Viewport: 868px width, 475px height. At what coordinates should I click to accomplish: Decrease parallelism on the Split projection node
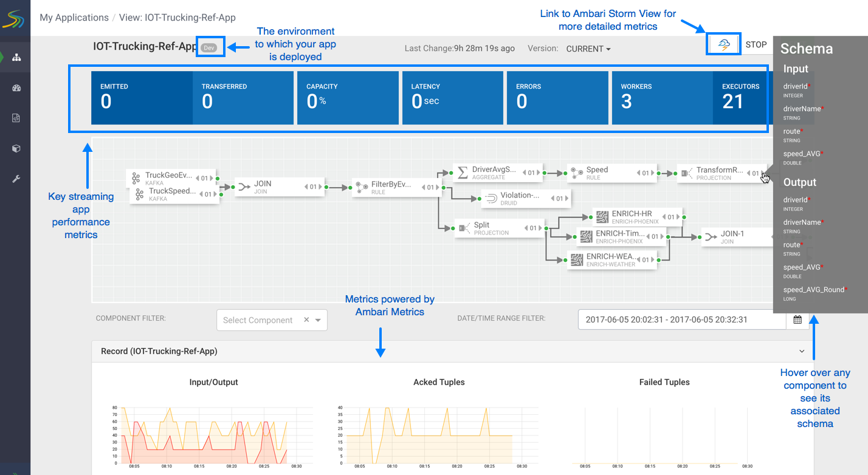click(x=525, y=228)
